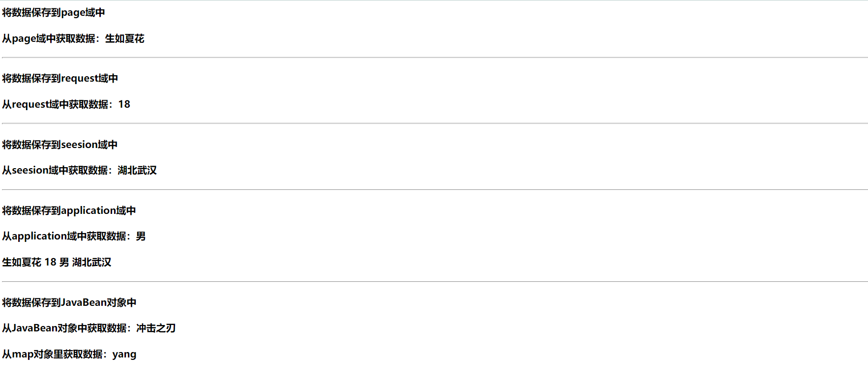The height and width of the screenshot is (384, 868).
Task: Click the value 冲击之刃 in the JavaBean line
Action: click(156, 328)
